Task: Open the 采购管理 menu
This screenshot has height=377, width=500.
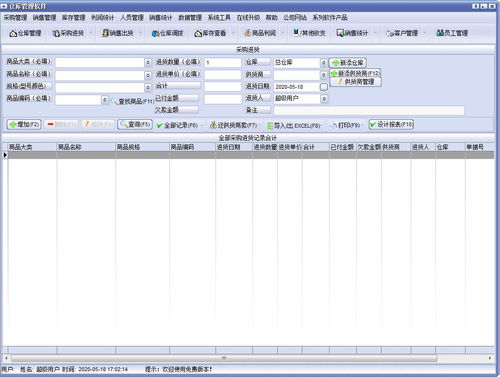Action: point(15,17)
